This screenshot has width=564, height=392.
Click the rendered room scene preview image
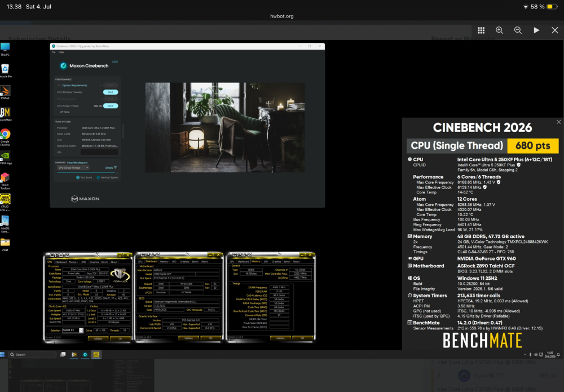pyautogui.click(x=225, y=127)
